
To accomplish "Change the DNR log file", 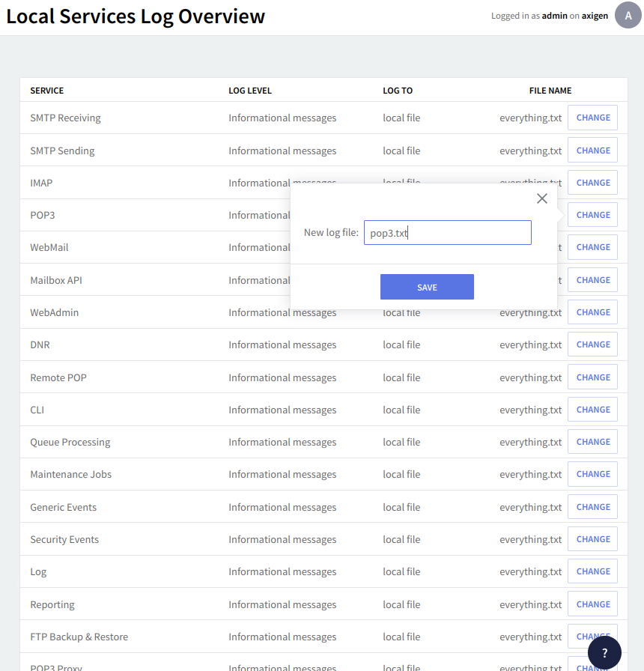I will click(x=592, y=344).
